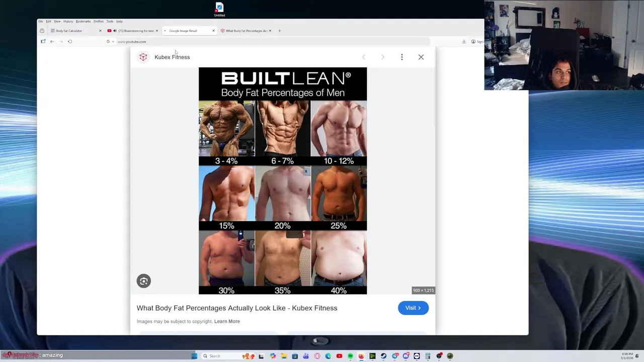The height and width of the screenshot is (362, 644).
Task: Open OBS Studio from the taskbar
Action: (439, 356)
